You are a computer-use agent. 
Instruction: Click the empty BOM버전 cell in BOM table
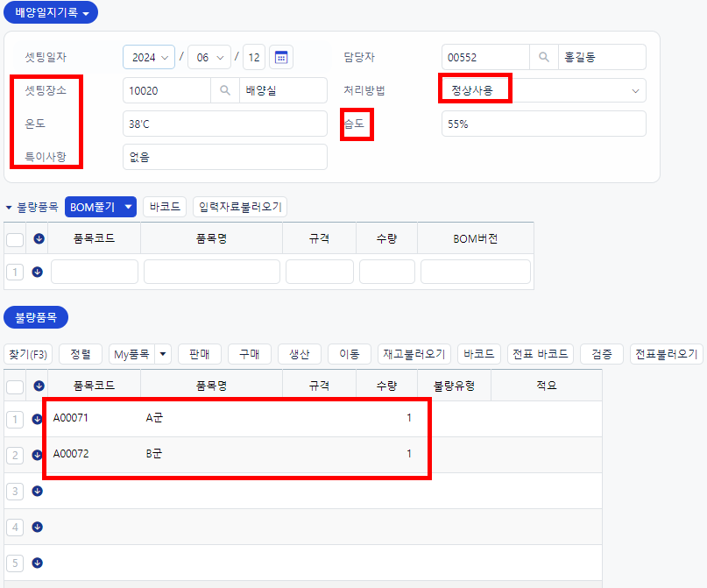(x=476, y=272)
